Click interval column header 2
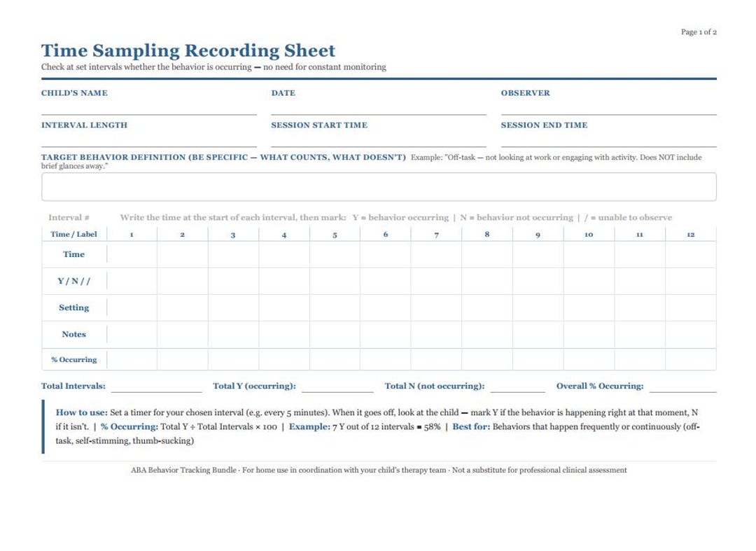The image size is (756, 551). 182,235
